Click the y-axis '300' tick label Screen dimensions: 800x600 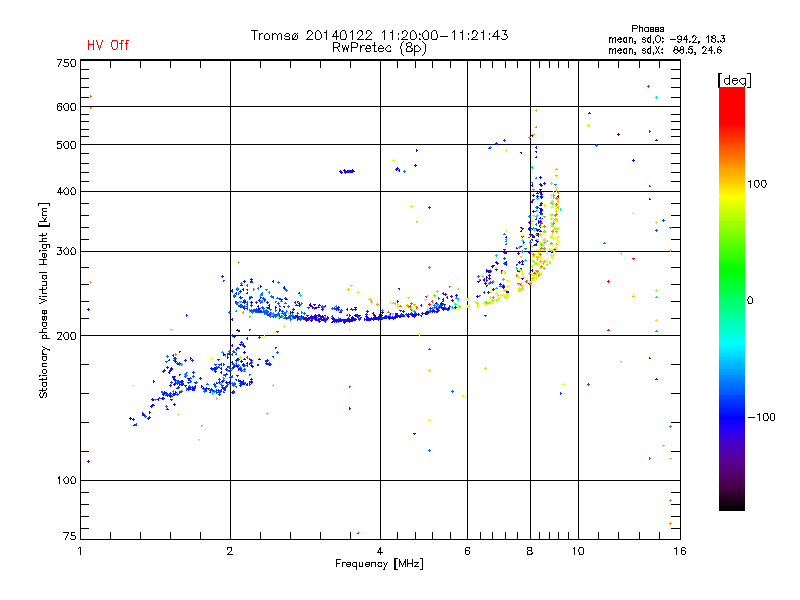[66, 252]
